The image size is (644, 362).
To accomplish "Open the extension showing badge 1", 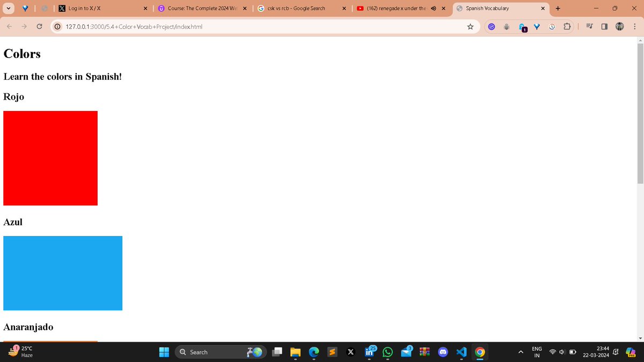I will [x=522, y=27].
